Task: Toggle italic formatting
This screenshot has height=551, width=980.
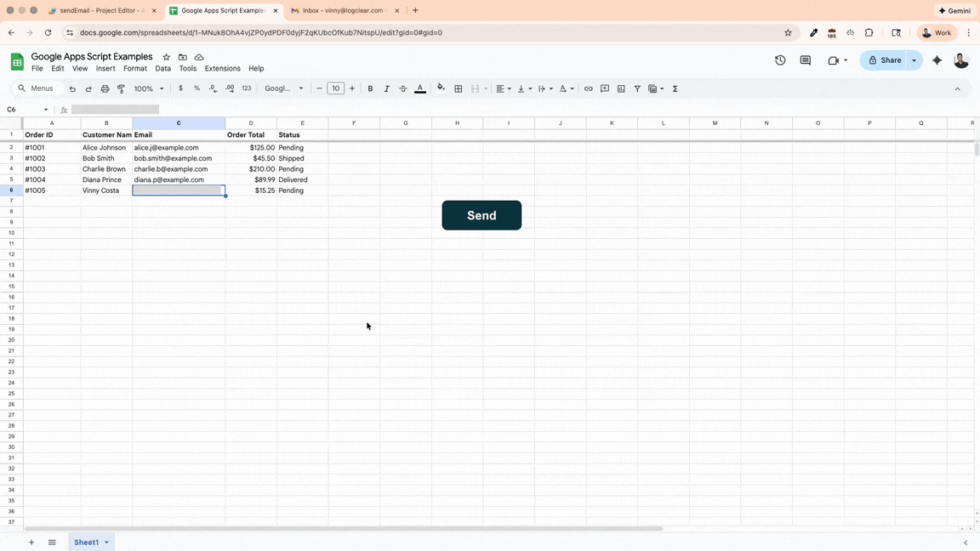Action: click(386, 88)
